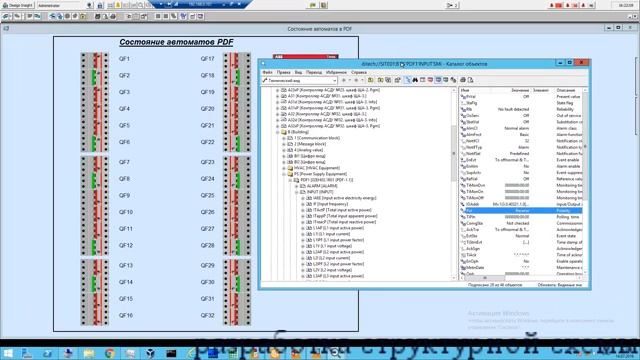640x360 pixels.
Task: Click the green QF30 breaker switch graphic
Action: tap(237, 283)
